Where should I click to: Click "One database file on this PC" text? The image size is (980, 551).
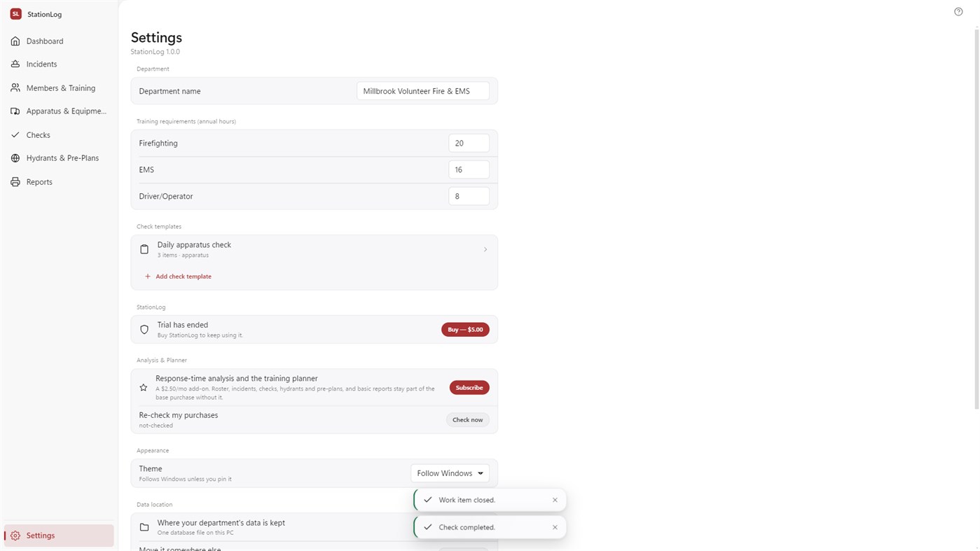(x=195, y=533)
